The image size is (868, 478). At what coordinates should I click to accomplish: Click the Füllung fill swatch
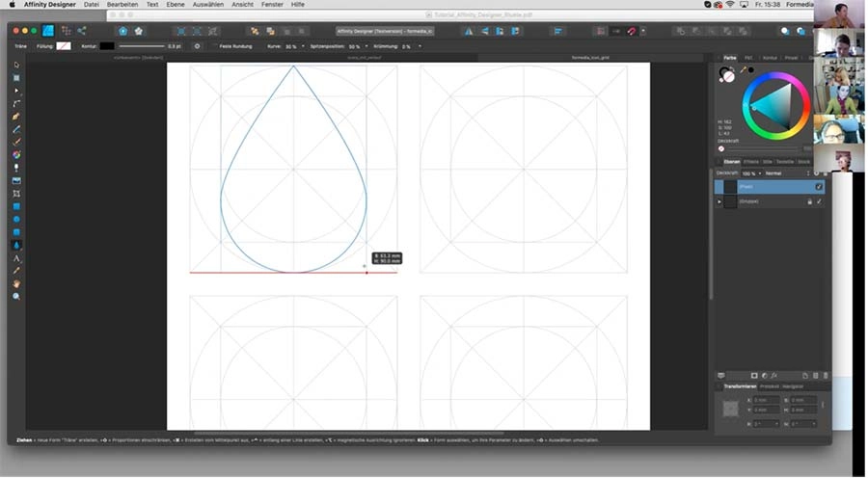coord(64,45)
